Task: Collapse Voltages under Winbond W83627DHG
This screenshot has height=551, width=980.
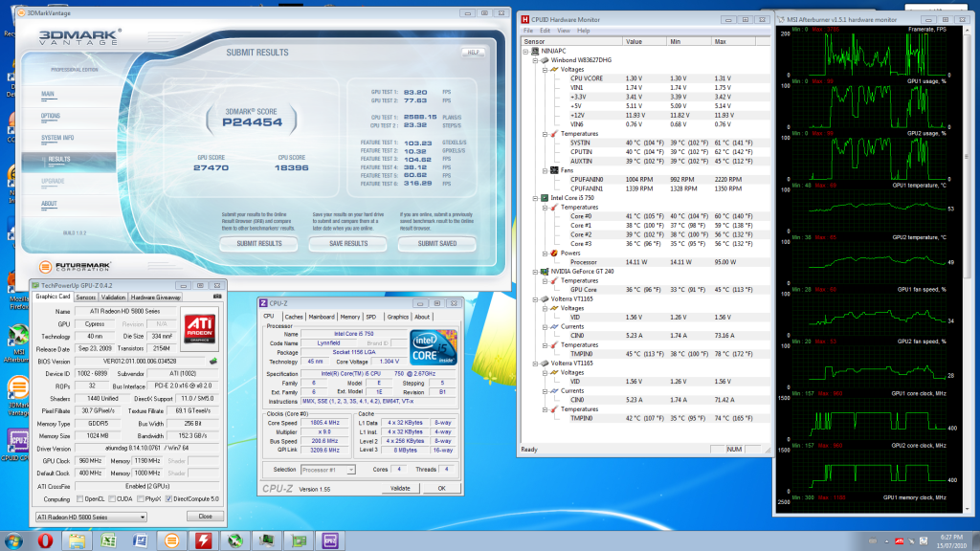Action: (x=545, y=70)
